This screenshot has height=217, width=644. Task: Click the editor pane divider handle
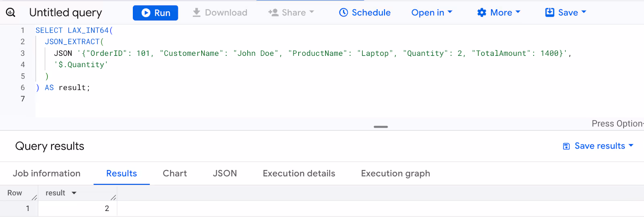tap(381, 127)
